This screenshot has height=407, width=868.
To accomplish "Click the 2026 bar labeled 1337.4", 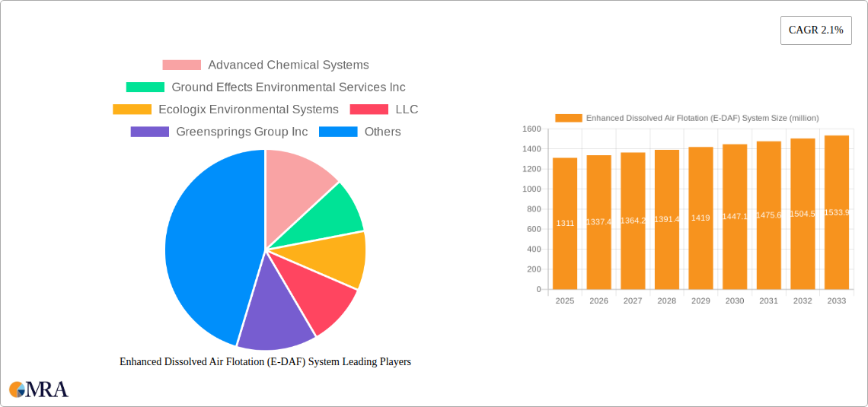I will (599, 221).
